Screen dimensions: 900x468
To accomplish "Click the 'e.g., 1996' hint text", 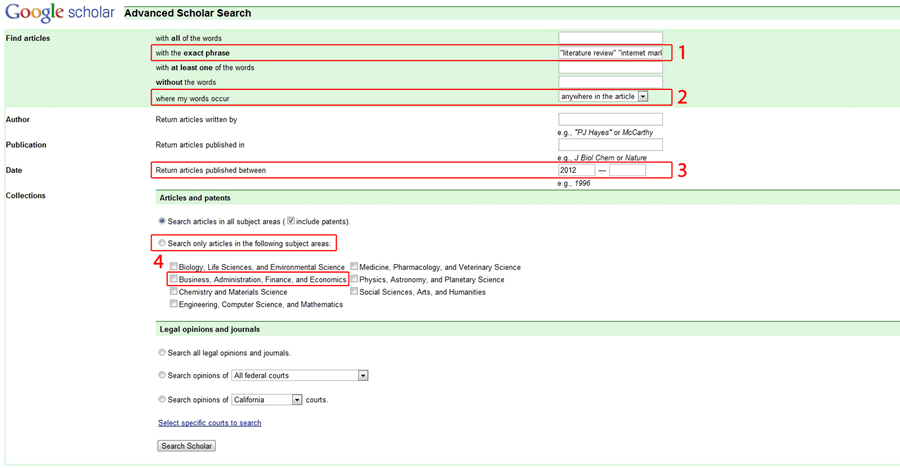I will pos(574,183).
